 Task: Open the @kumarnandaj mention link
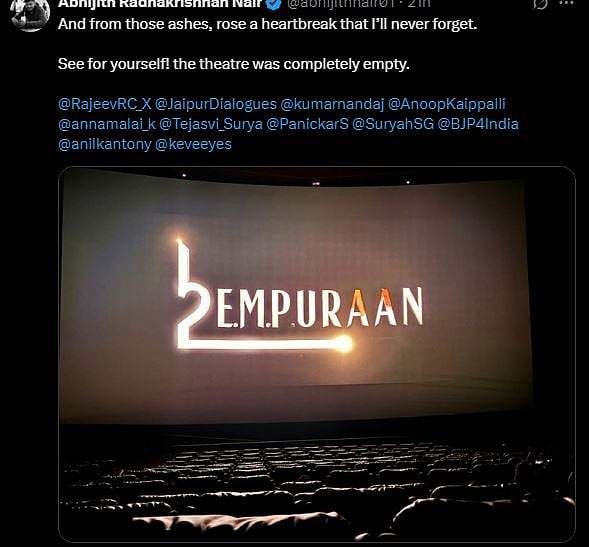(332, 104)
